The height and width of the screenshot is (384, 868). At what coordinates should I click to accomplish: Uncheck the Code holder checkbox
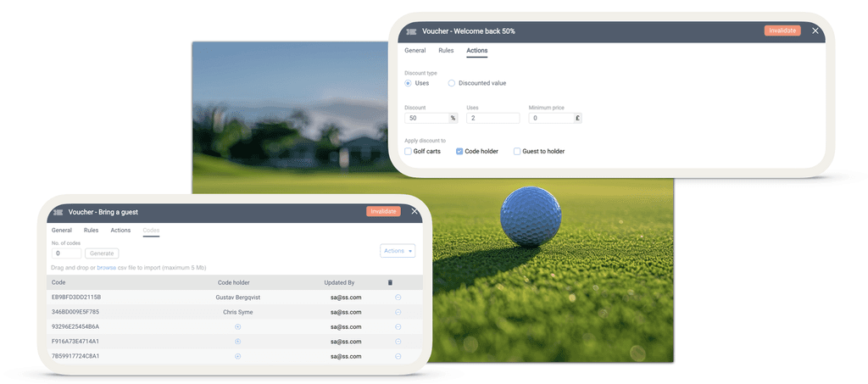pos(459,151)
